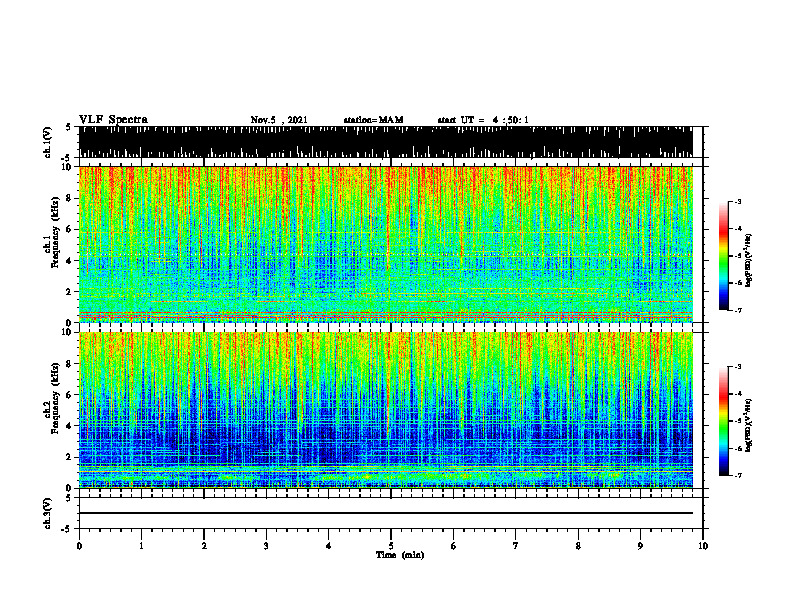Click the "10" kHz tick on ch.1 axis

click(68, 167)
